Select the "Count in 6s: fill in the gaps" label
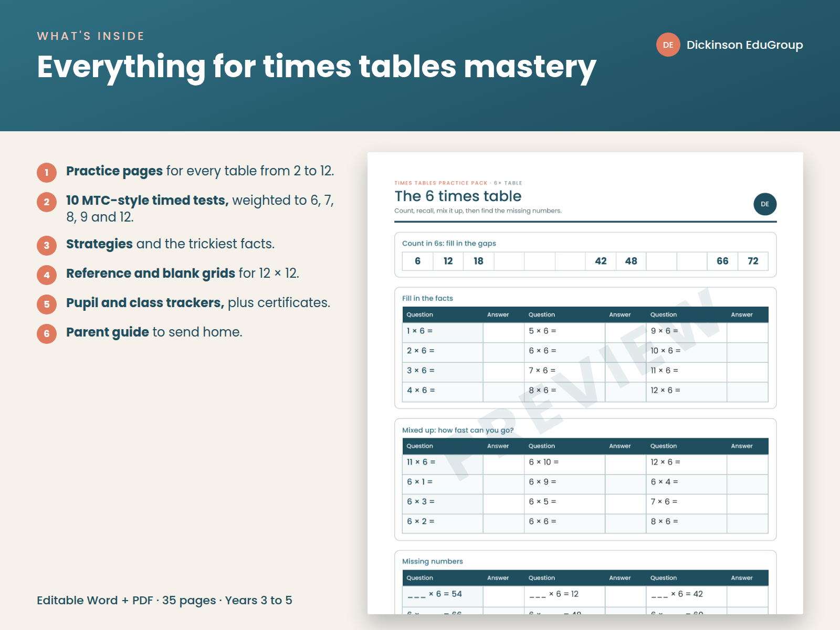The image size is (840, 630). click(449, 243)
